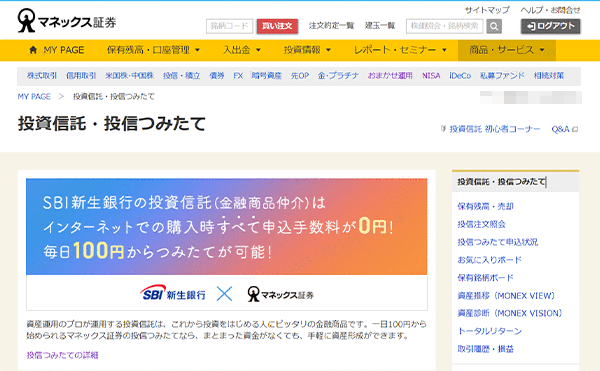Expand 入出金 dropdown menu
Image resolution: width=600 pixels, height=371 pixels.
point(241,50)
